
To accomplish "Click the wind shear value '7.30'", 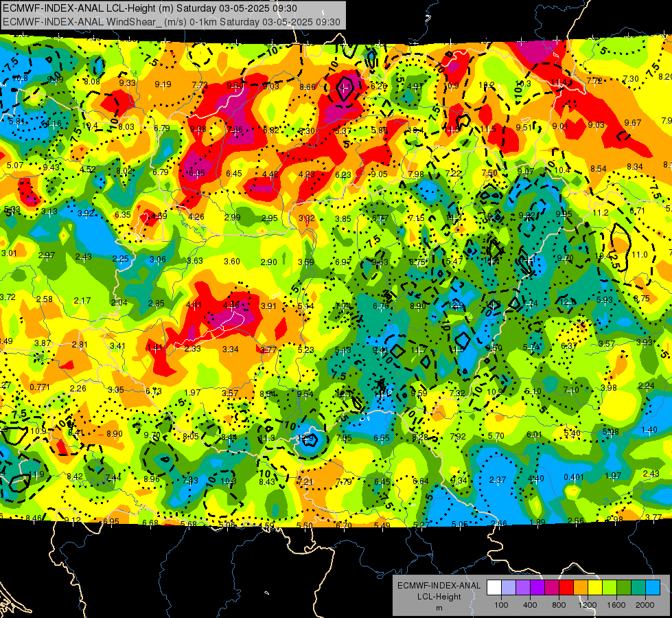I will pos(630,78).
